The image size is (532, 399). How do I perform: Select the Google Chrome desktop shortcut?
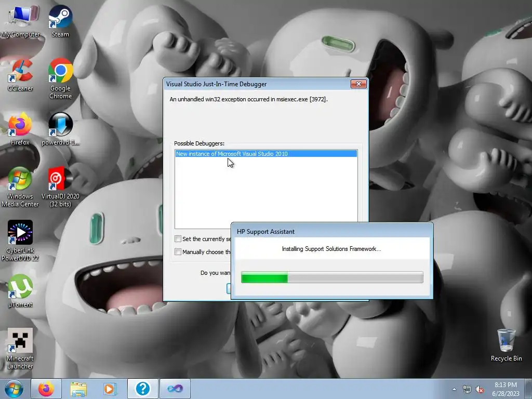(60, 79)
